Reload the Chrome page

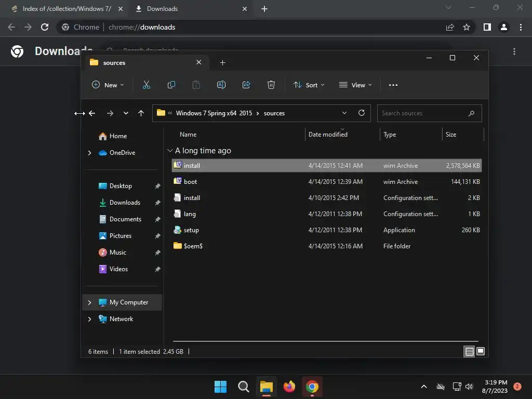(45, 27)
